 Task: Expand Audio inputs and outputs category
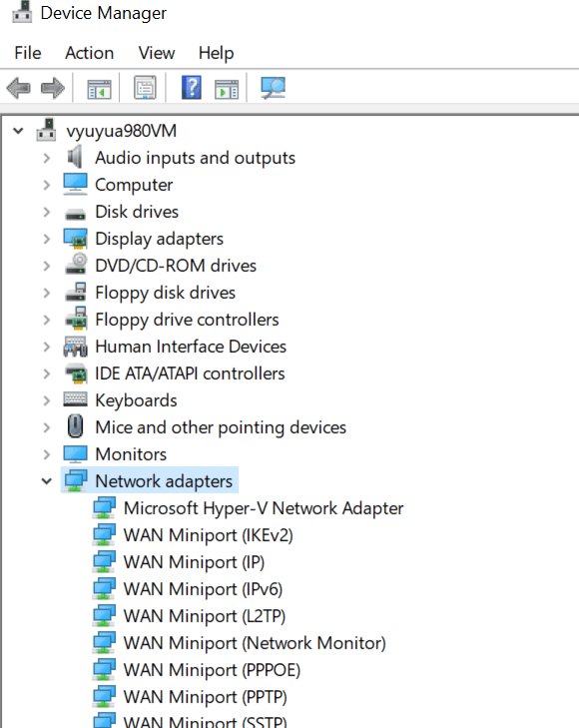46,159
